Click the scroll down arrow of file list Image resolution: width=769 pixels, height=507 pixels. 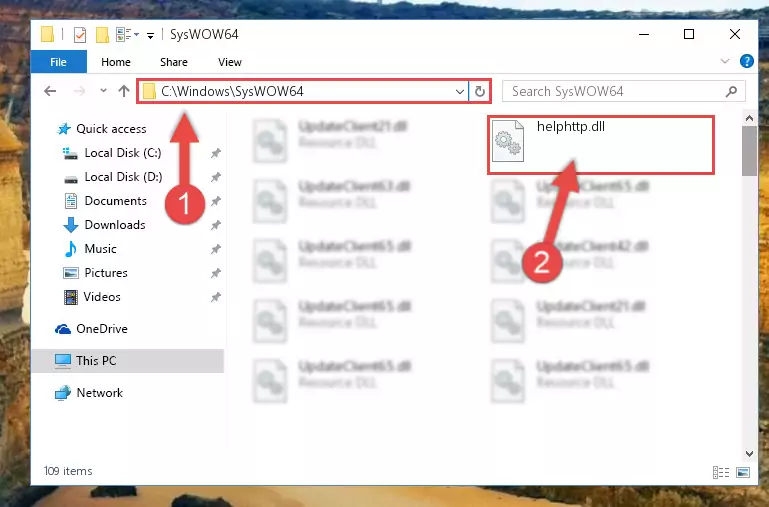(x=749, y=454)
